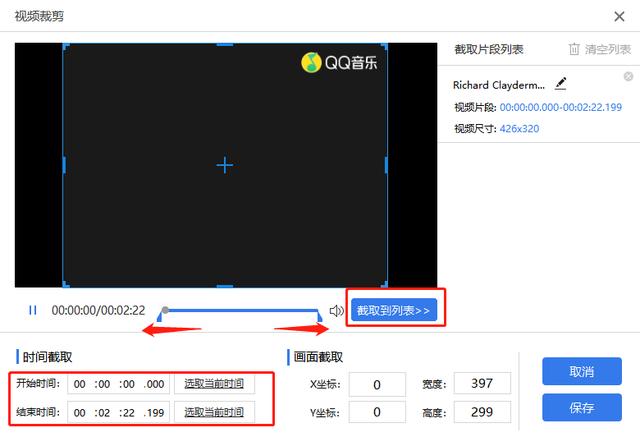Image resolution: width=640 pixels, height=437 pixels.
Task: Click the segment time 00:00:00.000-00:02:22.199
Action: coord(561,107)
